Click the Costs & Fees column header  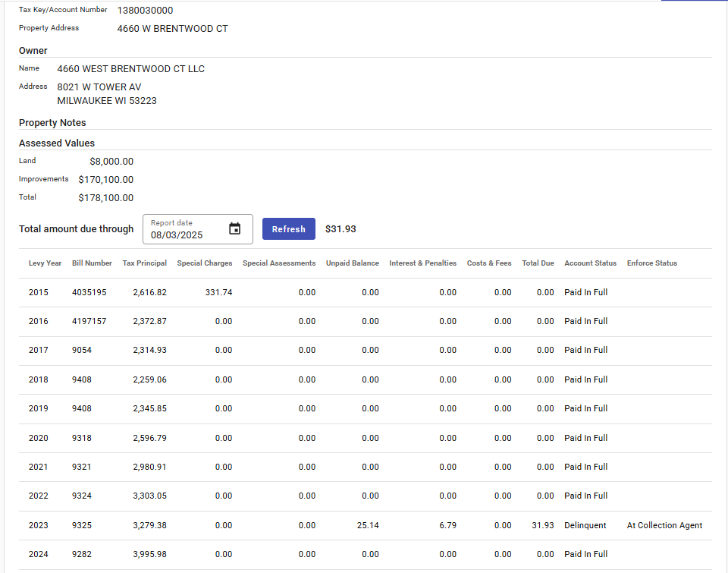tap(489, 263)
